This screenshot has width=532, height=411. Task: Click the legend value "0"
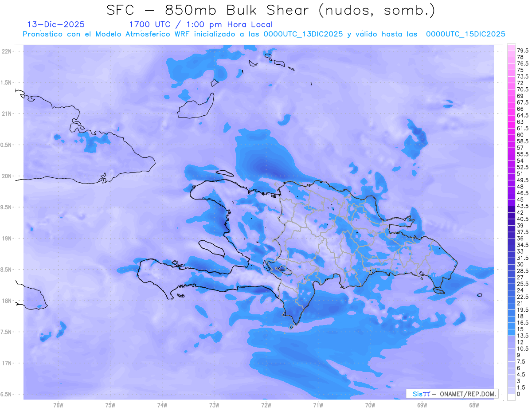tap(519, 394)
